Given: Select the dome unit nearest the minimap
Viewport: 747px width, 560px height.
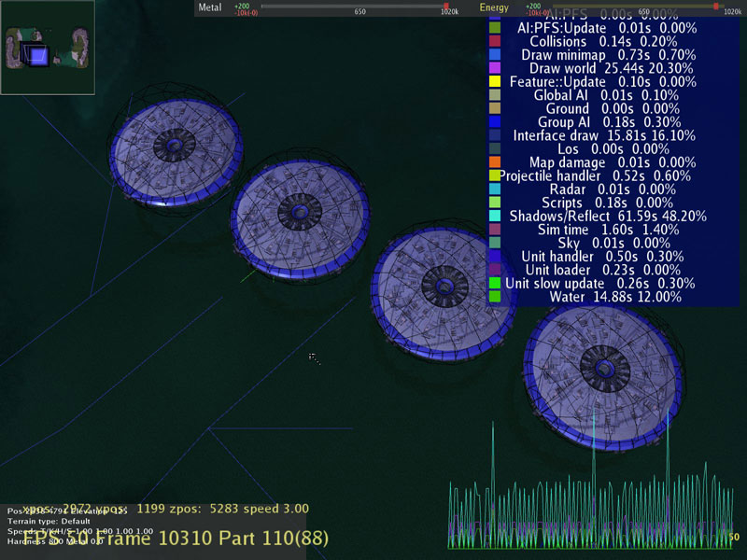Looking at the screenshot, I should pyautogui.click(x=176, y=151).
